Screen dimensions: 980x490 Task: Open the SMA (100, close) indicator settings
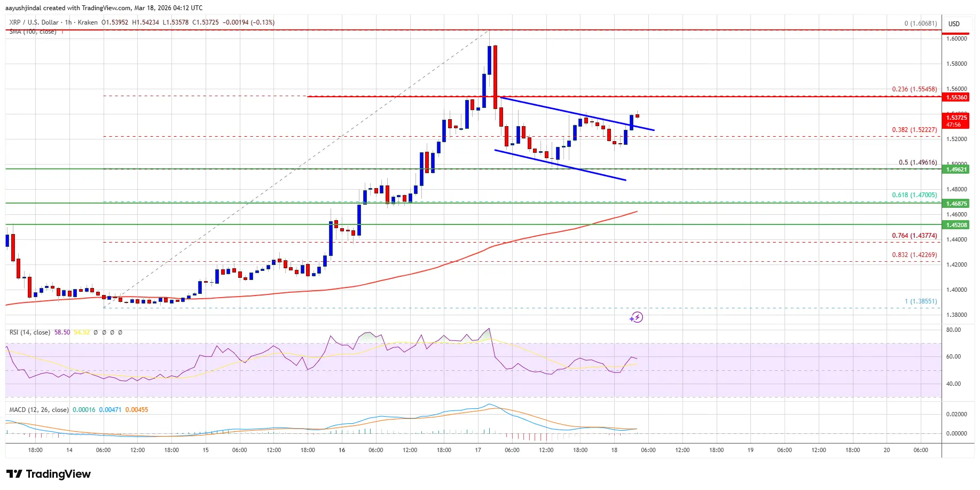32,31
